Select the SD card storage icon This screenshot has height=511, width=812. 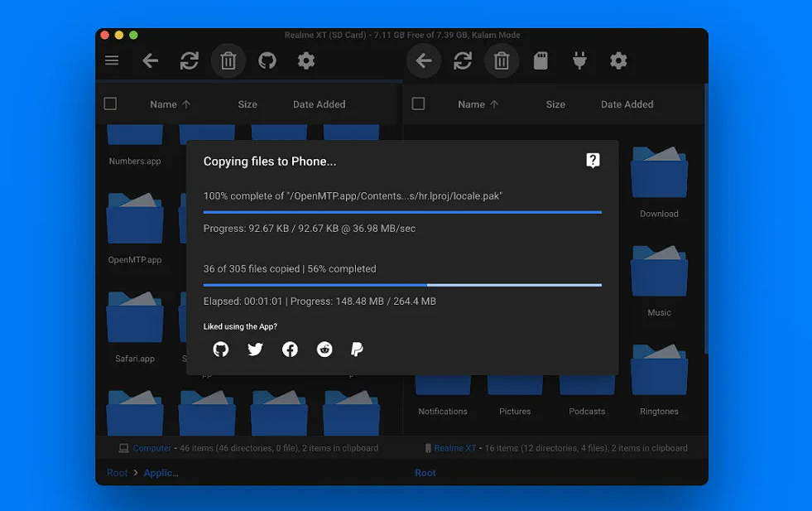pyautogui.click(x=541, y=60)
